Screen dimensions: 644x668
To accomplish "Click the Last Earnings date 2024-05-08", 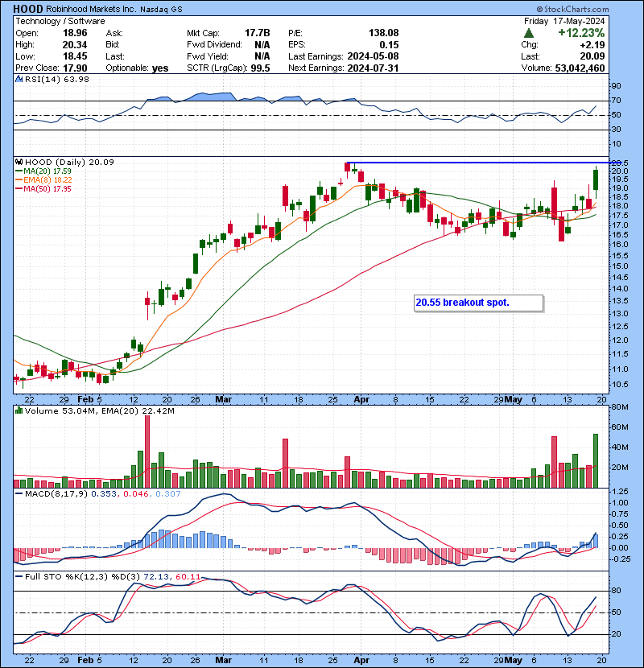I will tap(373, 56).
